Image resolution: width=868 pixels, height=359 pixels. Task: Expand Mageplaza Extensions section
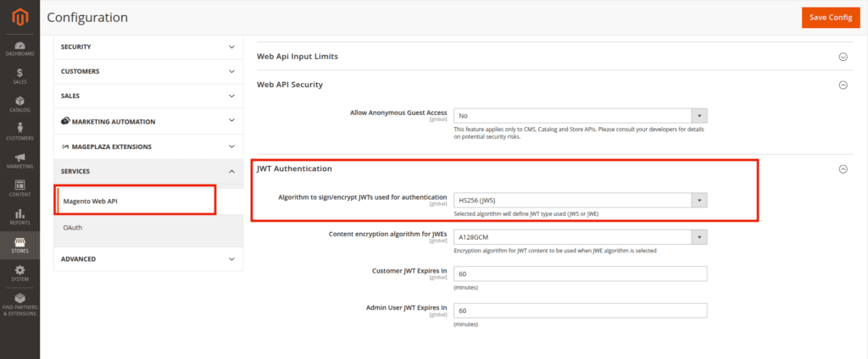tap(148, 146)
